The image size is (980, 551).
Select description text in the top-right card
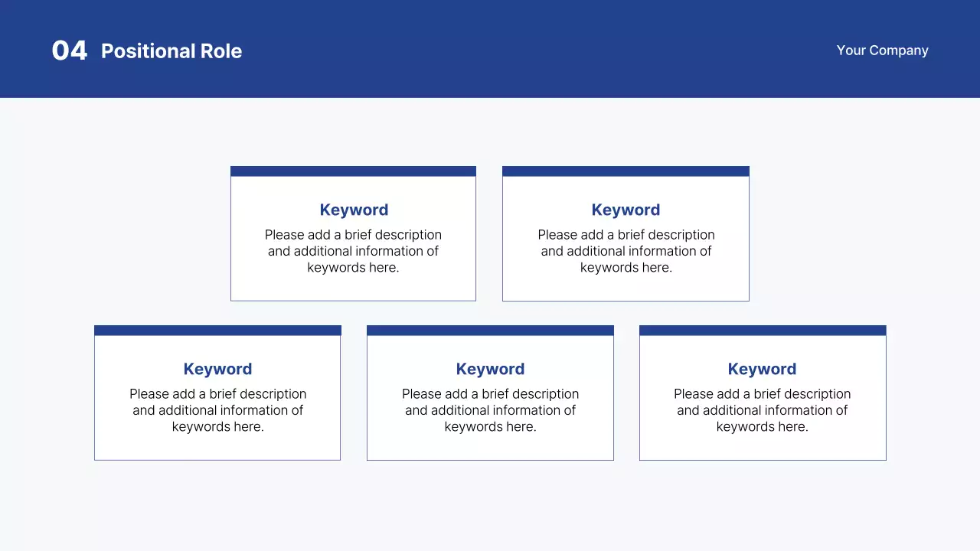626,251
